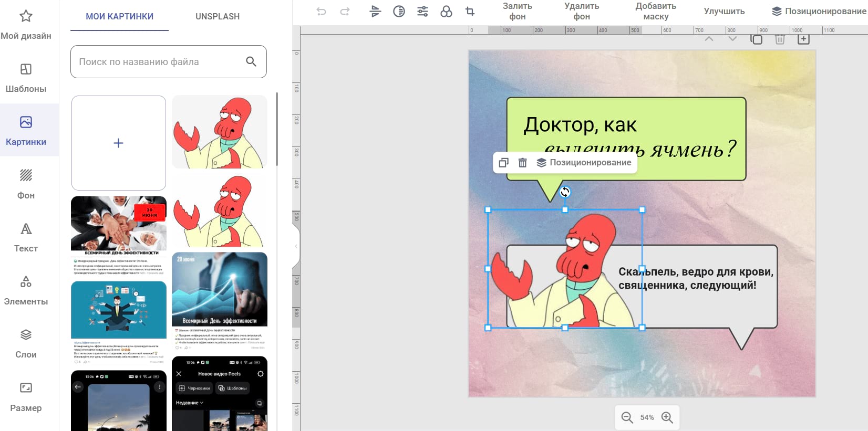
Task: Switch to МОИ КАРТИНКИ tab
Action: click(x=120, y=16)
